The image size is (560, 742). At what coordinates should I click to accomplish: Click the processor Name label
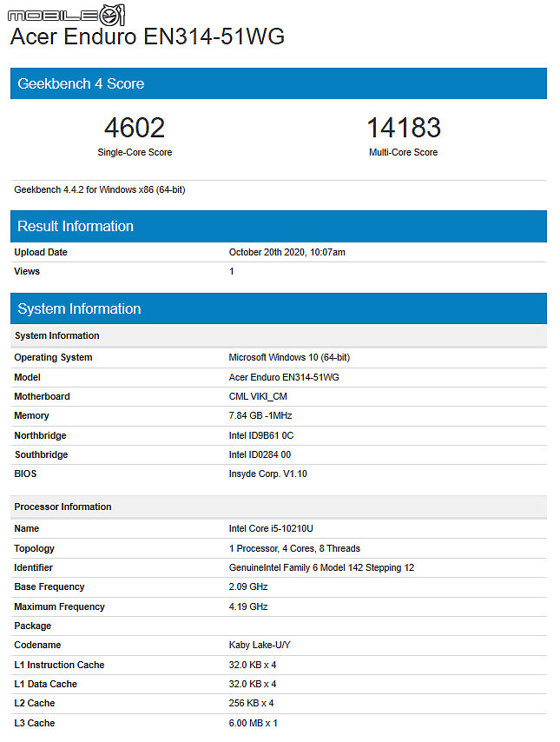[27, 528]
